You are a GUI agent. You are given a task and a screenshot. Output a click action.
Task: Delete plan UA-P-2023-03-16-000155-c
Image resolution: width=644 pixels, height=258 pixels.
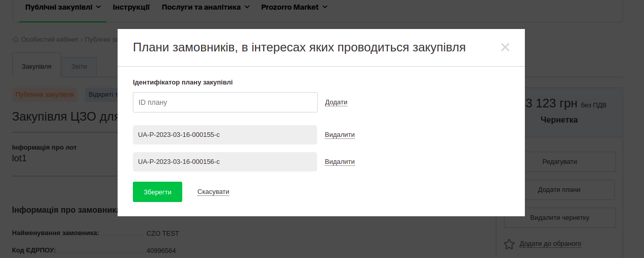(340, 135)
